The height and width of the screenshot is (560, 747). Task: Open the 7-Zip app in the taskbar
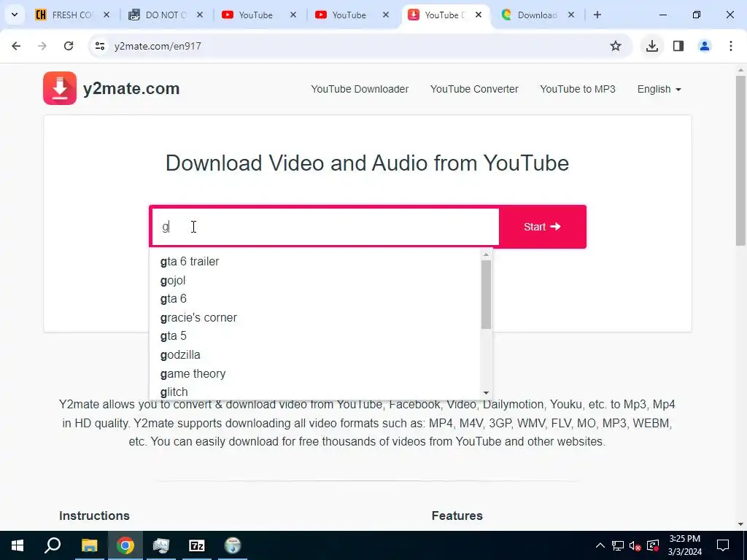(x=197, y=545)
